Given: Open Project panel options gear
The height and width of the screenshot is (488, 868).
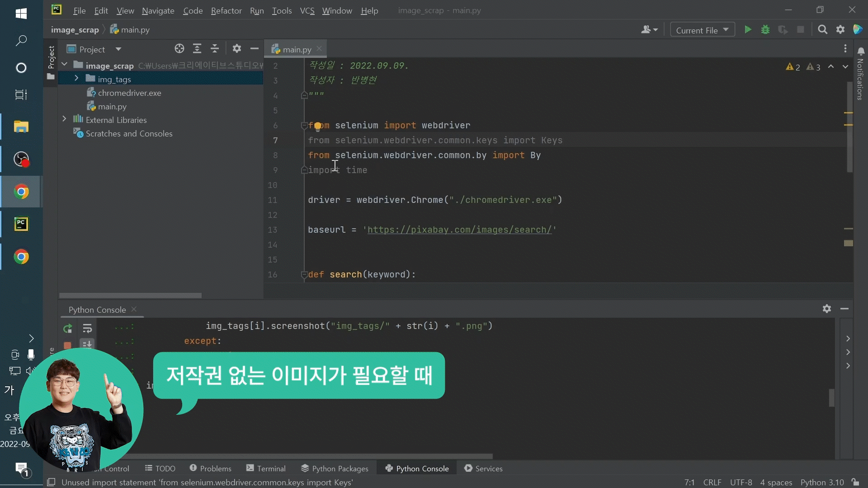Looking at the screenshot, I should 237,49.
